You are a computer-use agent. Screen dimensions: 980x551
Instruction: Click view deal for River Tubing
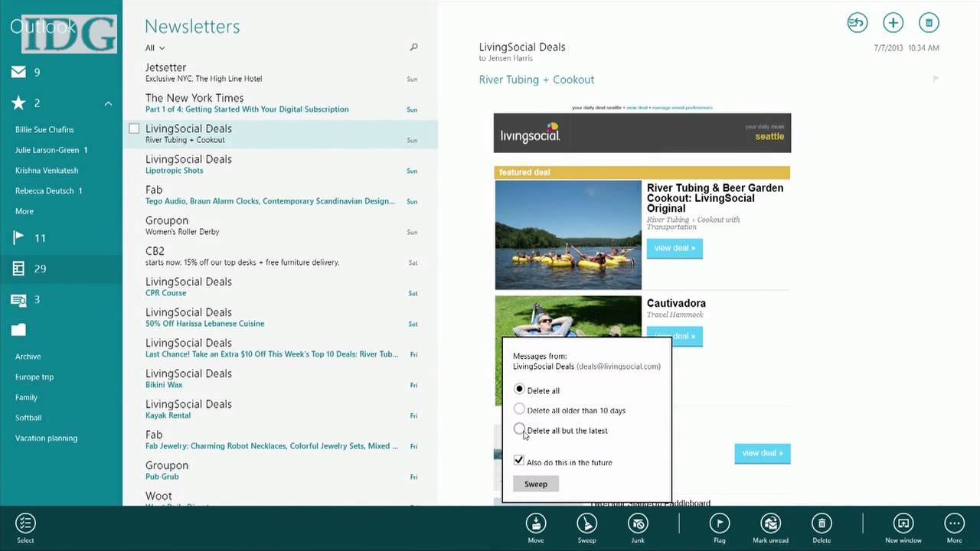[675, 248]
